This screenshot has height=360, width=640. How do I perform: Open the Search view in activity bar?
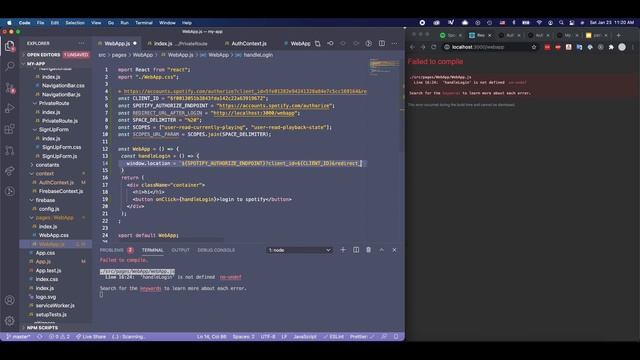(x=10, y=66)
